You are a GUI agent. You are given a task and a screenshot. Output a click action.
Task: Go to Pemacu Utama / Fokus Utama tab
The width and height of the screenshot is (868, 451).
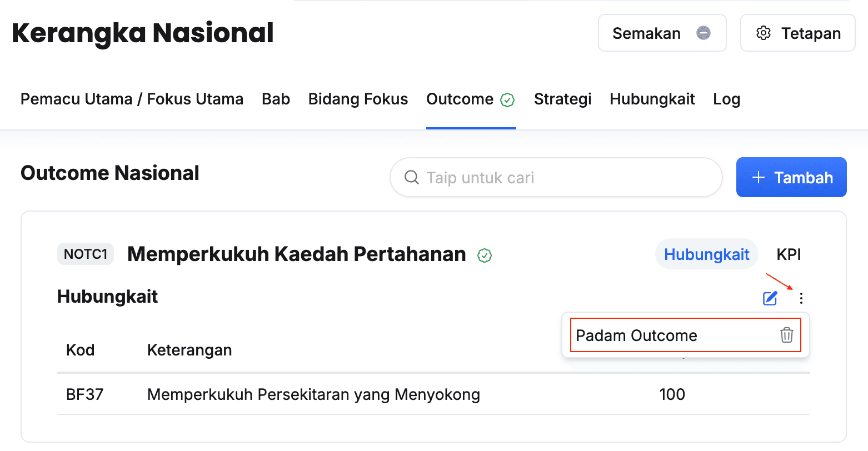(x=132, y=99)
